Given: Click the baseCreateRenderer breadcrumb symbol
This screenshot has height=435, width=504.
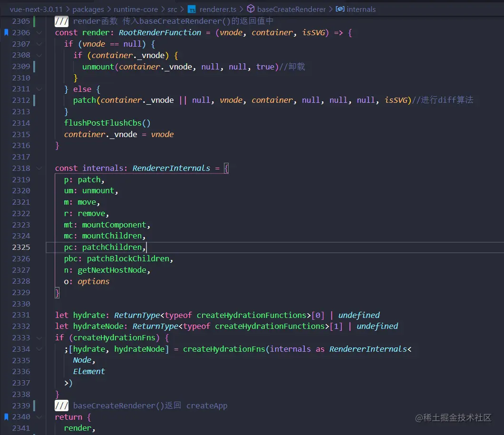Looking at the screenshot, I should 291,10.
